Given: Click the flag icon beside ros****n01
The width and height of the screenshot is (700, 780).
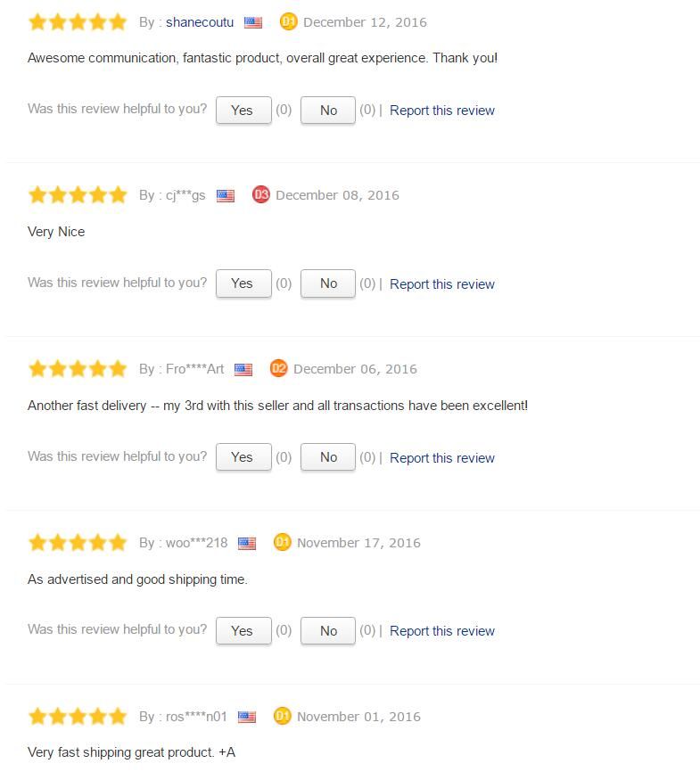Looking at the screenshot, I should [x=247, y=717].
